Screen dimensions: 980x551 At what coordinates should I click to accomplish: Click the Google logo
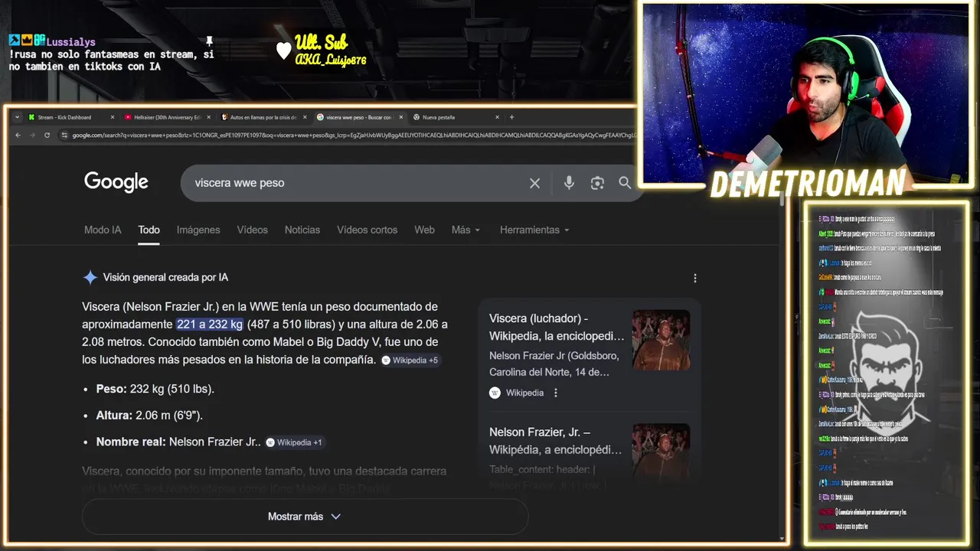116,182
